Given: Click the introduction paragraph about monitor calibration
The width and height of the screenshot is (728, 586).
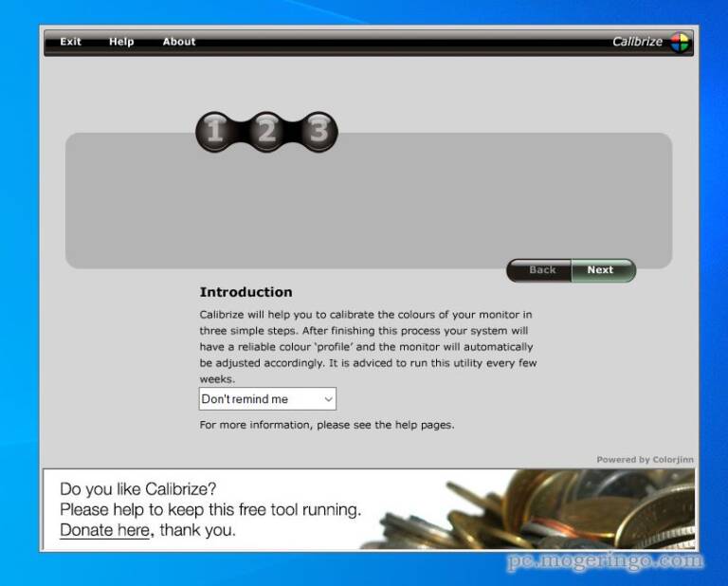Looking at the screenshot, I should click(368, 346).
